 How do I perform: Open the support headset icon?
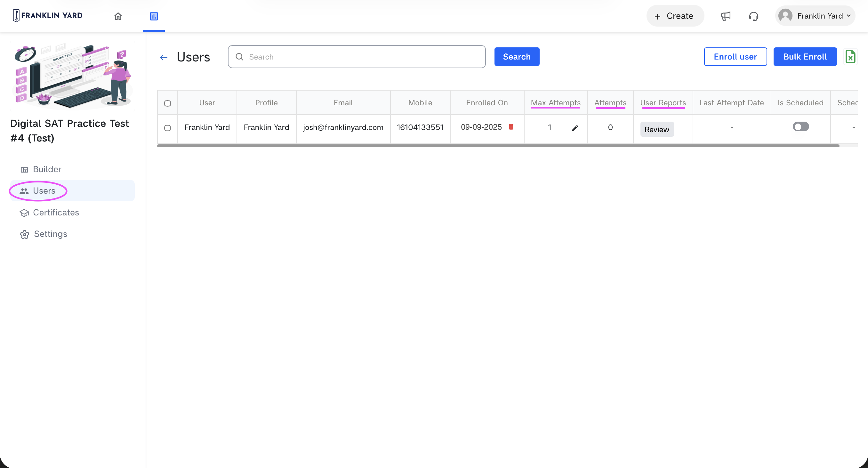click(754, 16)
